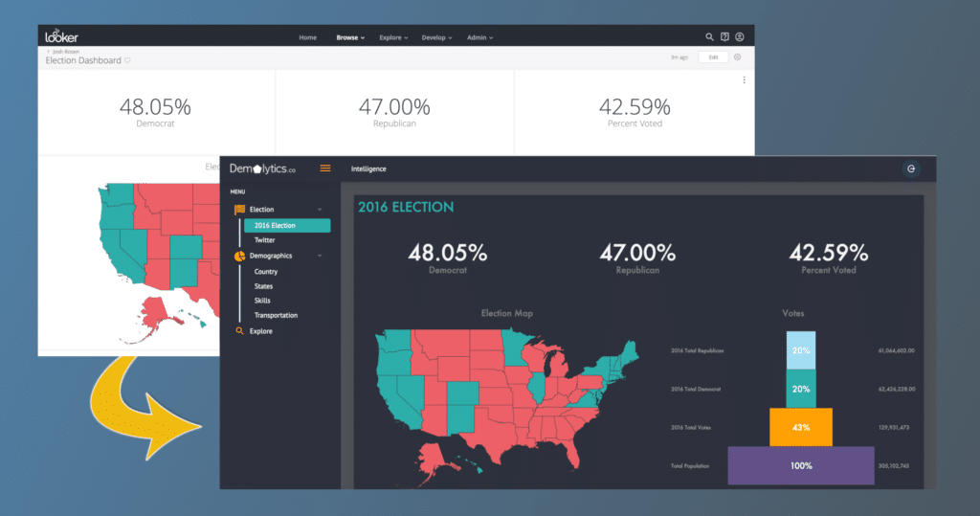This screenshot has width=980, height=516.
Task: Open States under Demographics
Action: click(263, 286)
